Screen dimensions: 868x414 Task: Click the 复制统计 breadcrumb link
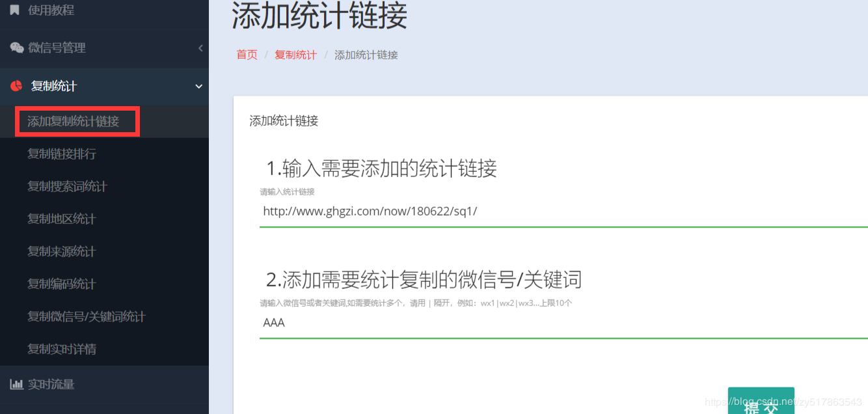[x=295, y=55]
